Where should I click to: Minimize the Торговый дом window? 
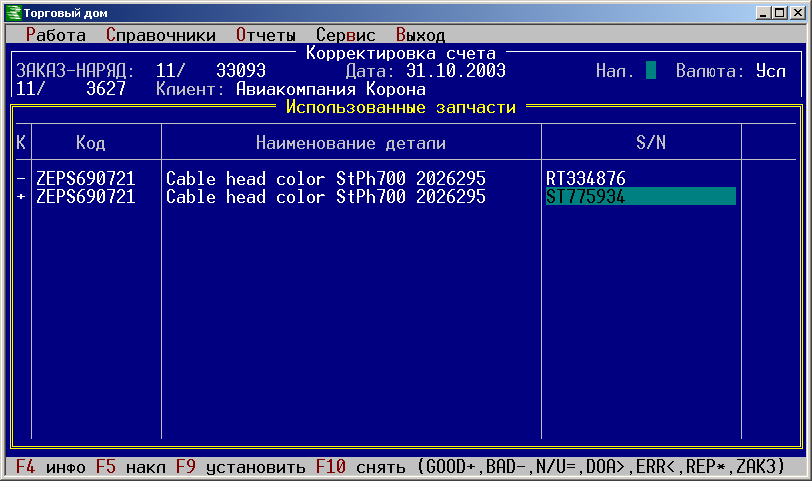tap(762, 13)
